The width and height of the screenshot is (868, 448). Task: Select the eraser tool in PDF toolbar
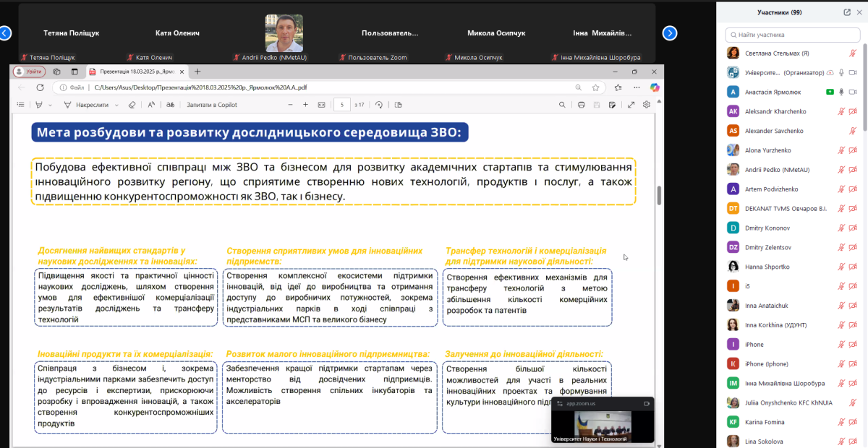(x=132, y=105)
